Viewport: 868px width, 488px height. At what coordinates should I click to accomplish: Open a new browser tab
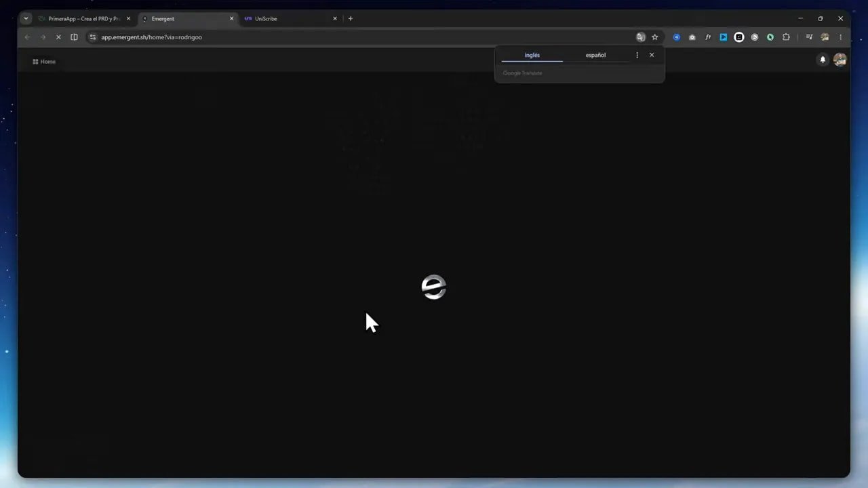tap(351, 19)
